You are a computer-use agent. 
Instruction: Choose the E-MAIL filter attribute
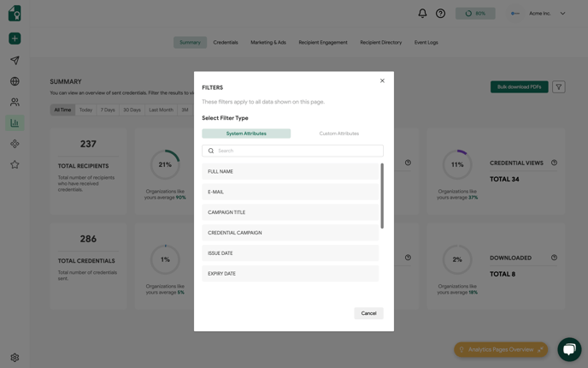coord(291,192)
